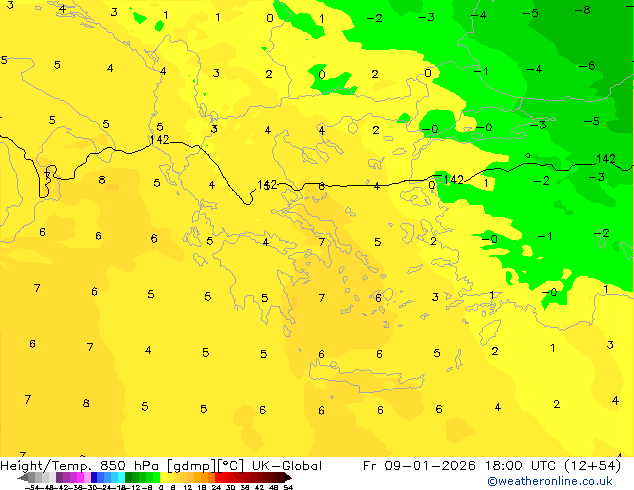This screenshot has height=490, width=634.
Task: Pick the darkest maroon legend segment
Action: [x=281, y=477]
